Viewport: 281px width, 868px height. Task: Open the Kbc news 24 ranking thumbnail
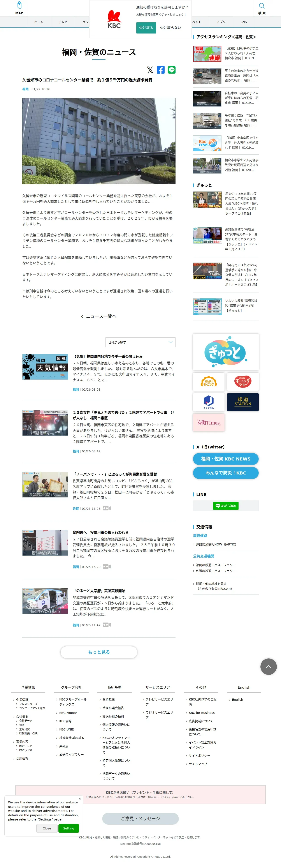pyautogui.click(x=207, y=144)
